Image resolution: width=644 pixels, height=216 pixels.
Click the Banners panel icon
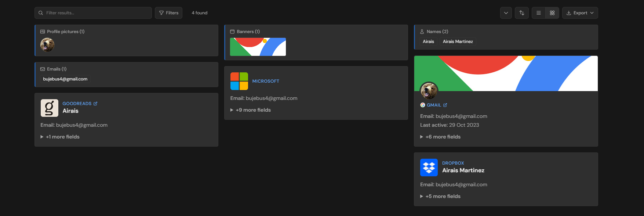coord(232,32)
